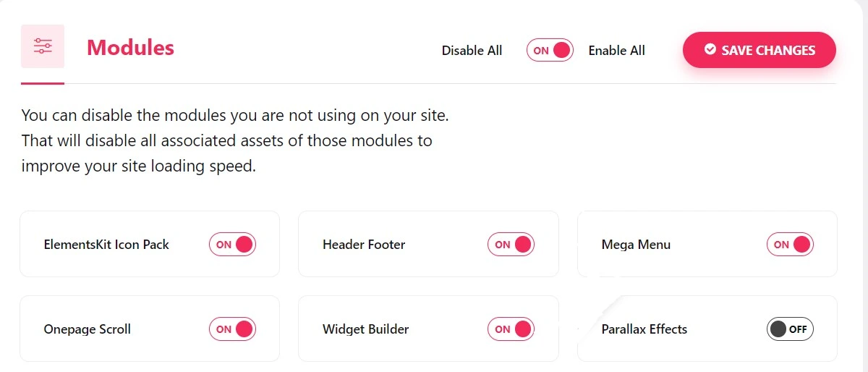Click the checkmark icon in Save Changes
Image resolution: width=868 pixels, height=372 pixels.
point(710,49)
